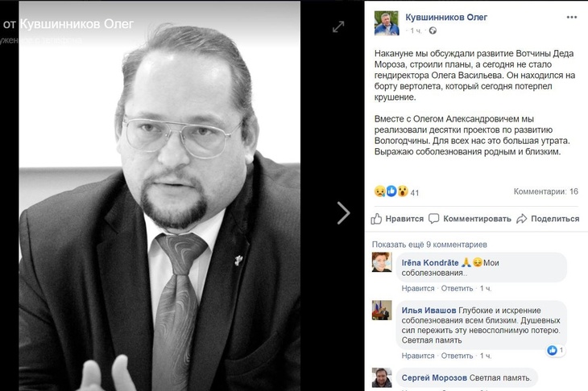The width and height of the screenshot is (588, 391).
Task: Click the wow reaction emoji icon
Action: (403, 191)
